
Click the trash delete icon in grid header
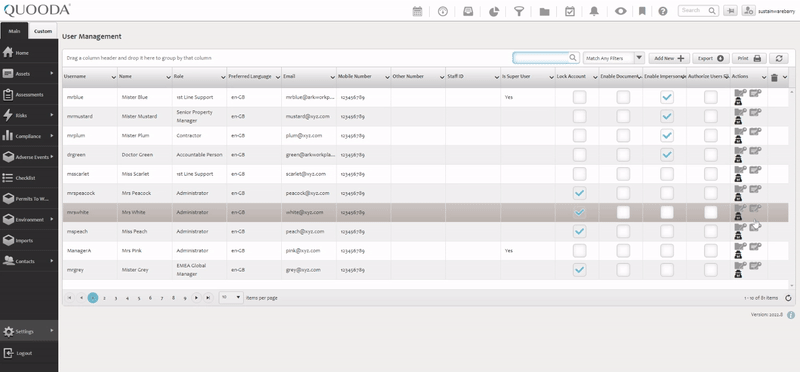[x=774, y=77]
